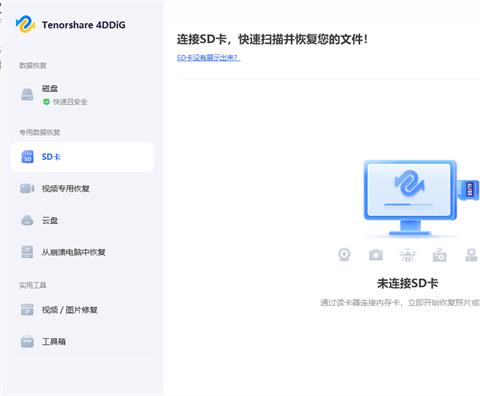Click the Tenorshare 4DDiG title text
The height and width of the screenshot is (396, 480).
click(x=84, y=25)
